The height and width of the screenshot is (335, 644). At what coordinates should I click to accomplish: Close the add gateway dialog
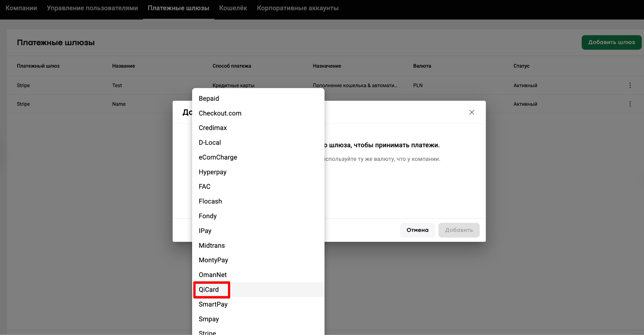pyautogui.click(x=471, y=112)
